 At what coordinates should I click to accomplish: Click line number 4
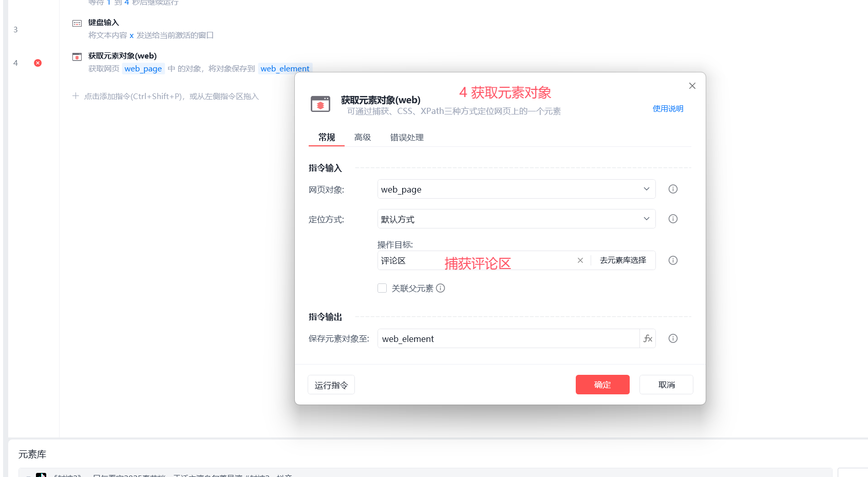point(15,63)
